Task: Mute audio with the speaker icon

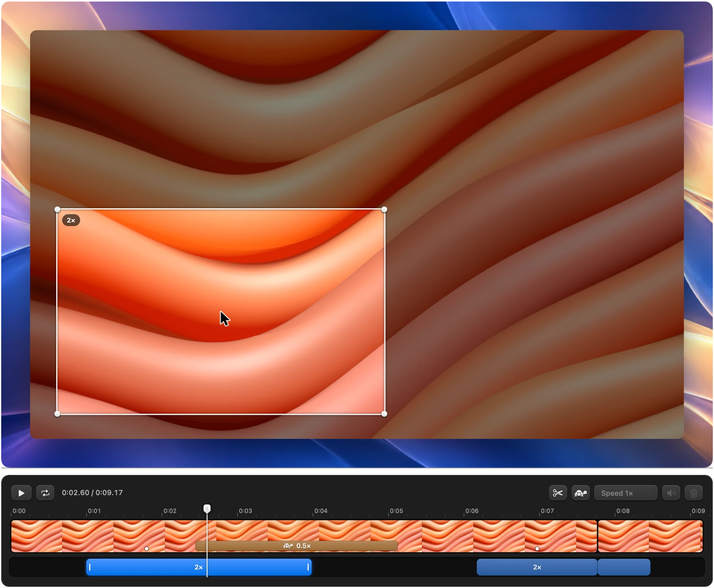Action: pos(671,493)
